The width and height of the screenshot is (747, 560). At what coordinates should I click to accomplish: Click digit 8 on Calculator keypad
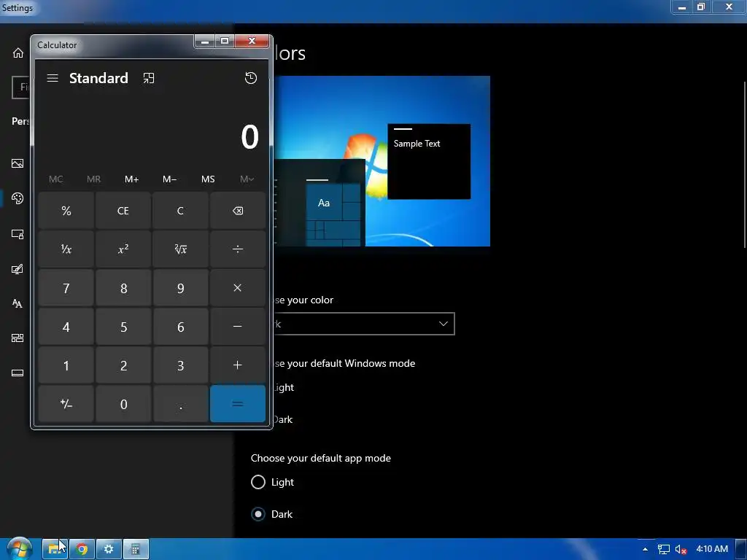tap(123, 287)
